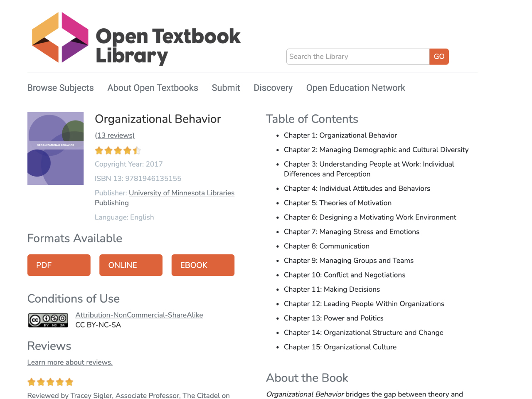The width and height of the screenshot is (532, 399).
Task: Click Chapter 3: Understanding People at Work
Action: (x=369, y=169)
